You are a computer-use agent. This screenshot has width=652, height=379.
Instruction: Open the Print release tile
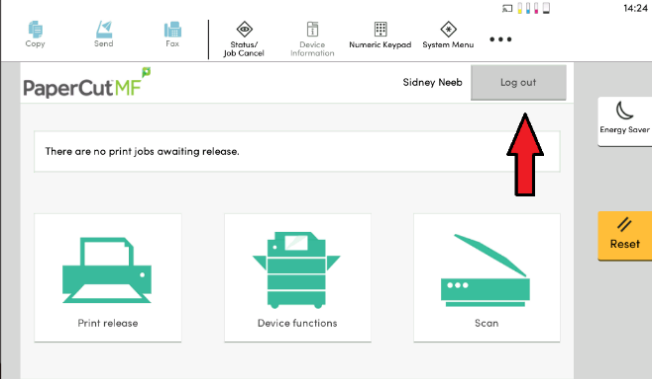(108, 277)
